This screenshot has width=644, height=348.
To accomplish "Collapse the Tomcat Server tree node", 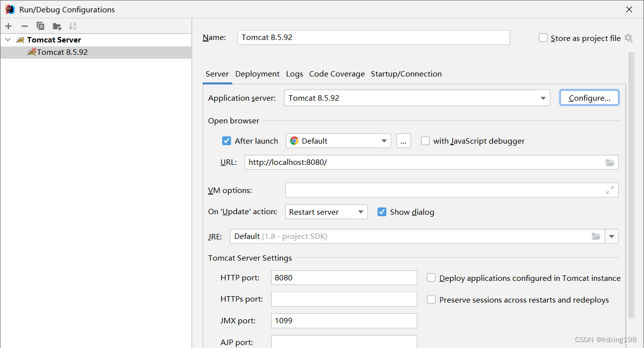I will tap(7, 39).
